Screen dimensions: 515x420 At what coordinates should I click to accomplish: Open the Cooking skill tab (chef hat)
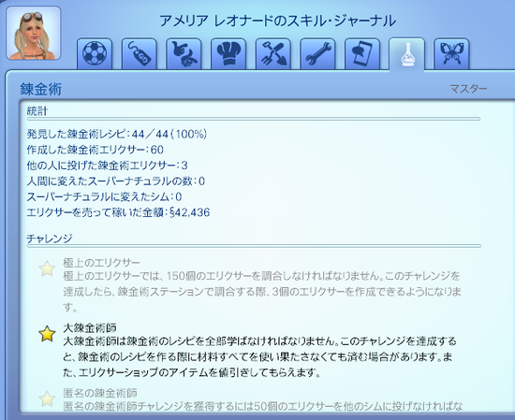[x=228, y=54]
